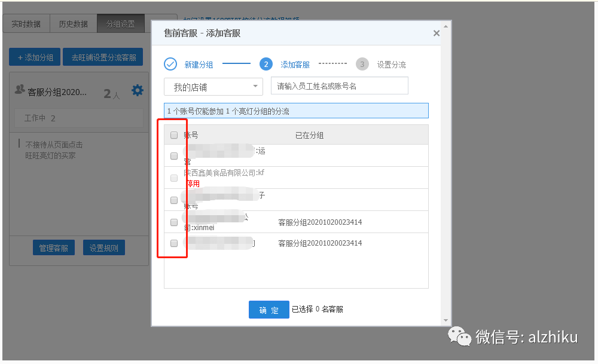Check the account row ending with 子账号
This screenshot has height=364, width=598.
pyautogui.click(x=174, y=200)
